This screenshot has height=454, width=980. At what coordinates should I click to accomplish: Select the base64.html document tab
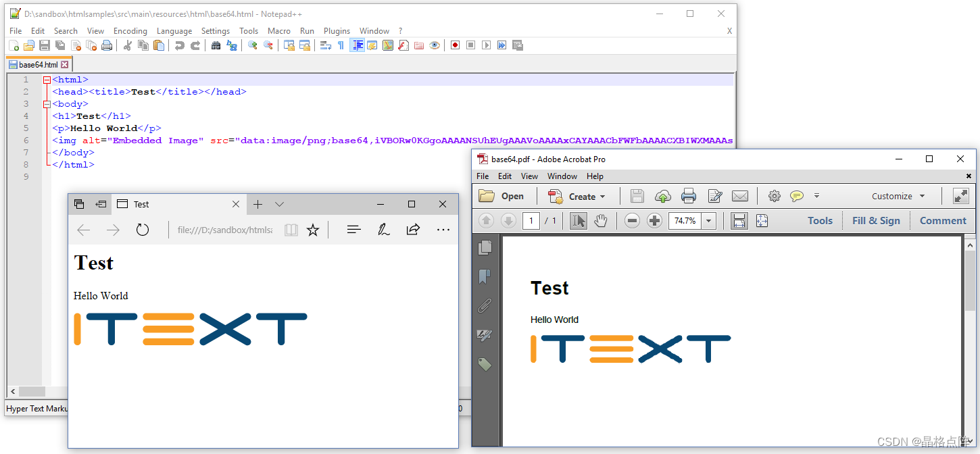[38, 65]
